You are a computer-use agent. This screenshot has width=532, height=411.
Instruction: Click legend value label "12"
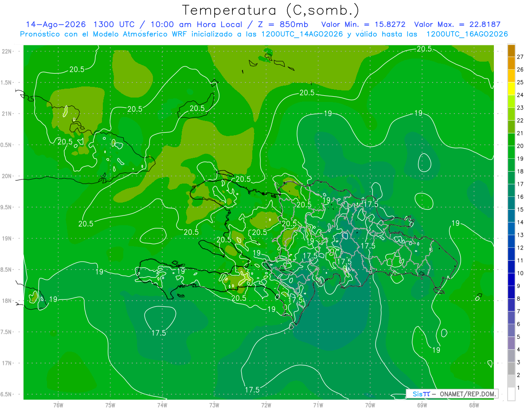click(520, 247)
